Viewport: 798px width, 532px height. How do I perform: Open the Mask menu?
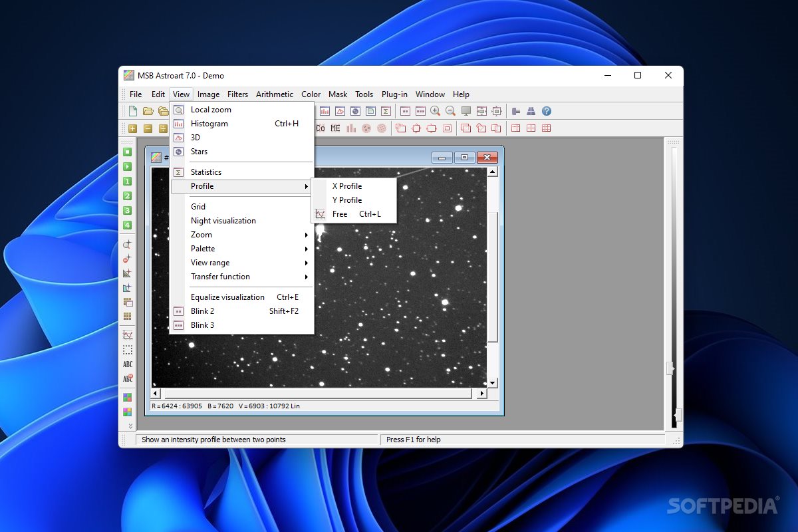(x=338, y=94)
